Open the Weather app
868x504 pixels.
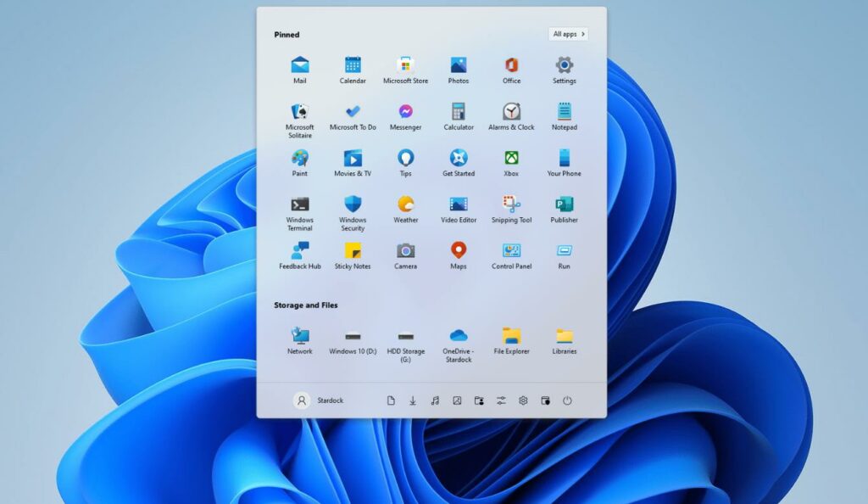coord(405,210)
